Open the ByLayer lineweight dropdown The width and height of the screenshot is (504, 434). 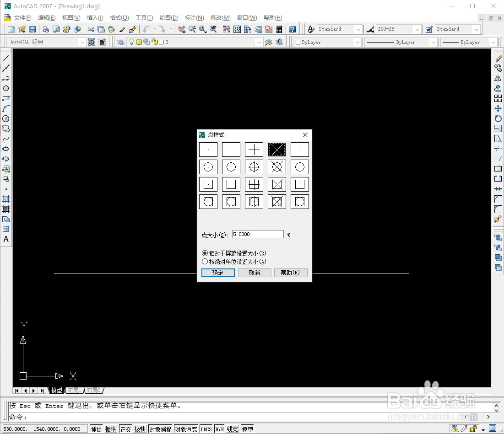[x=493, y=42]
